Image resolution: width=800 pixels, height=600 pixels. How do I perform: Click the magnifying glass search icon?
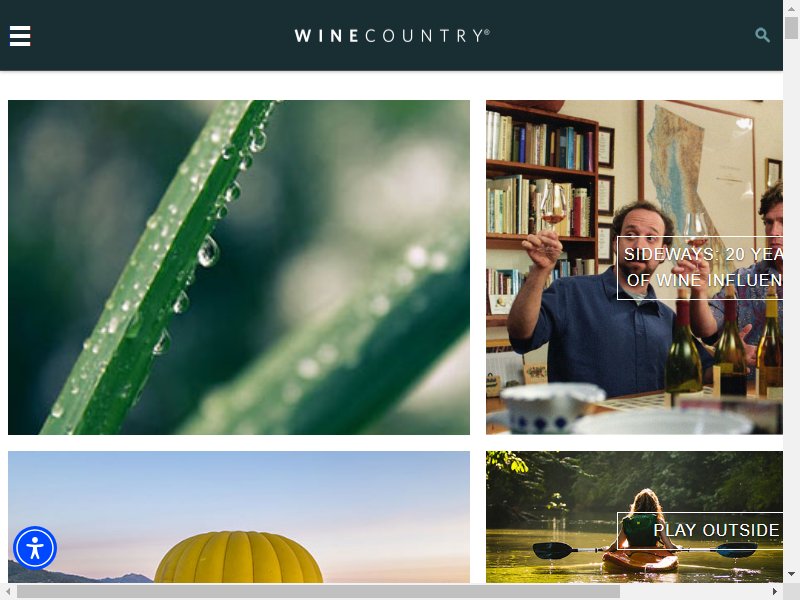(762, 35)
